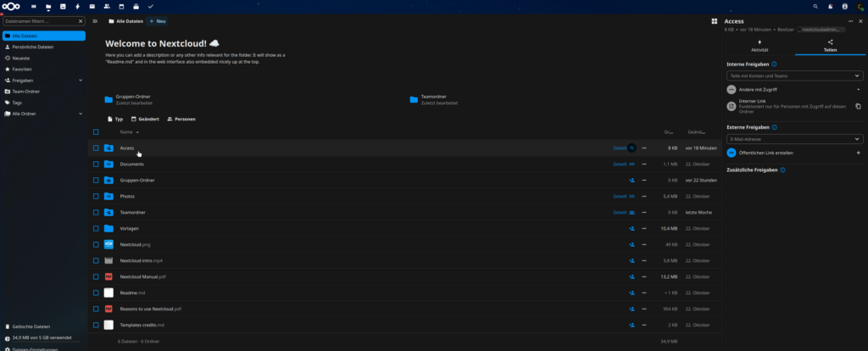Image resolution: width=868 pixels, height=351 pixels.
Task: Open the 'Teile mit Konten und Teams' dropdown
Action: click(x=794, y=75)
